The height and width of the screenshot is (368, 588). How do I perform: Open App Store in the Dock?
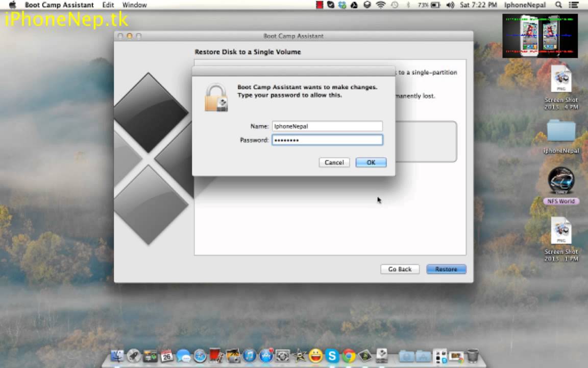[x=266, y=356]
